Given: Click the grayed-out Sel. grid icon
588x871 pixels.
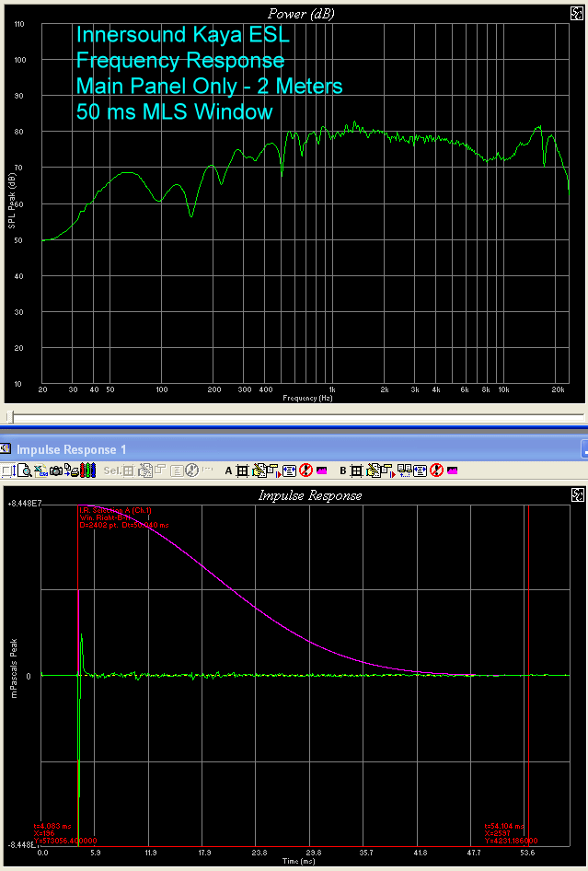Looking at the screenshot, I should tap(128, 471).
